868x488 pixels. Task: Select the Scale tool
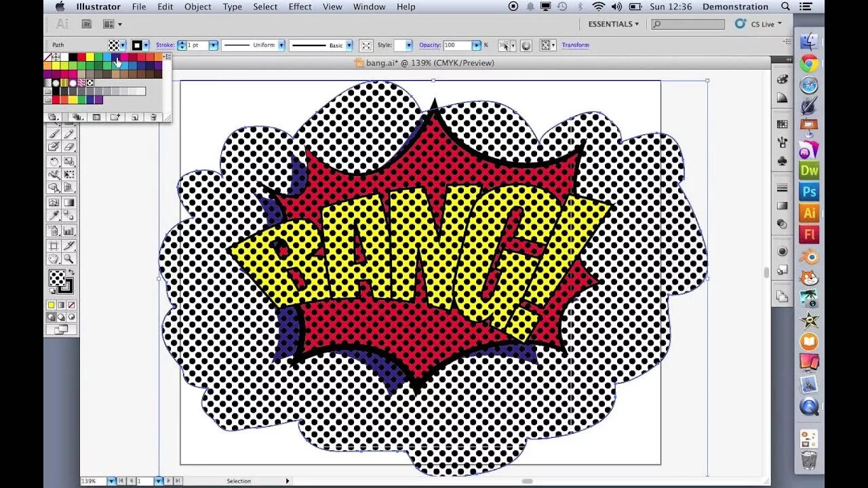69,161
